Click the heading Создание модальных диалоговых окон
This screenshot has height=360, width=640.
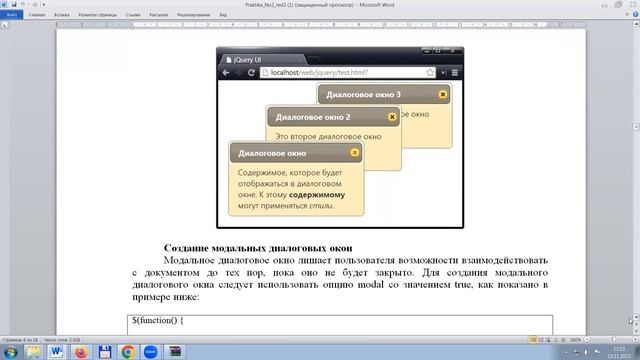(258, 248)
